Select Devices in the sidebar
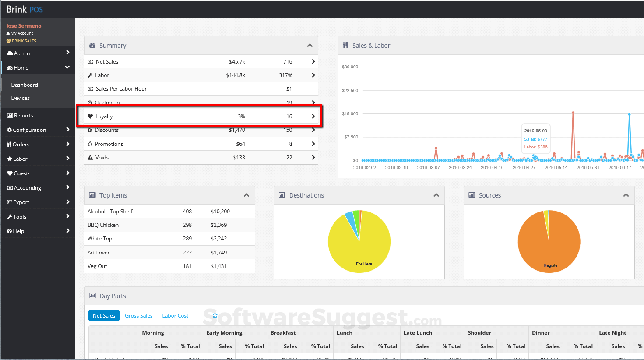 click(x=21, y=98)
